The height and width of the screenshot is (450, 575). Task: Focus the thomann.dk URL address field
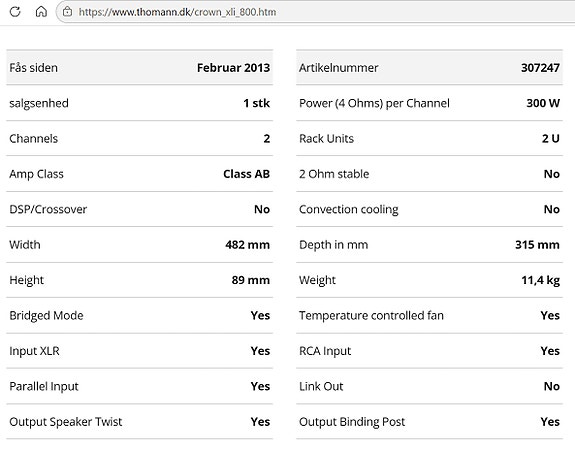click(315, 12)
